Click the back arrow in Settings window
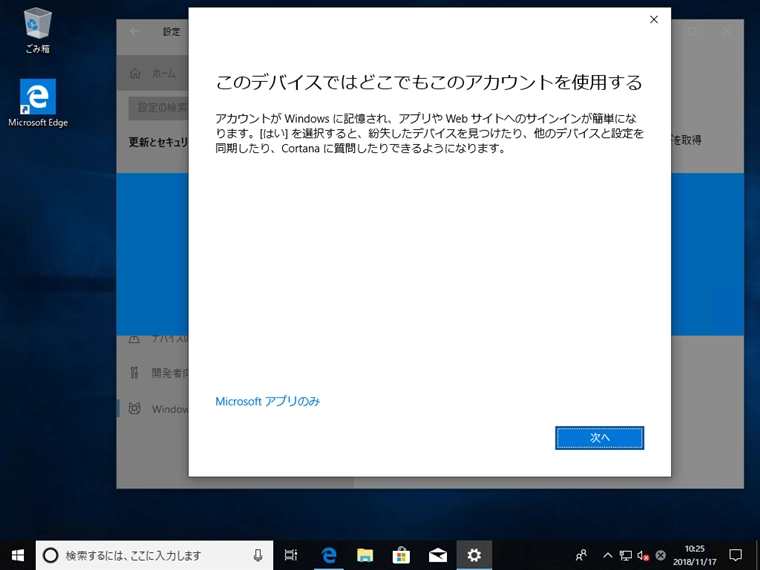 [135, 31]
